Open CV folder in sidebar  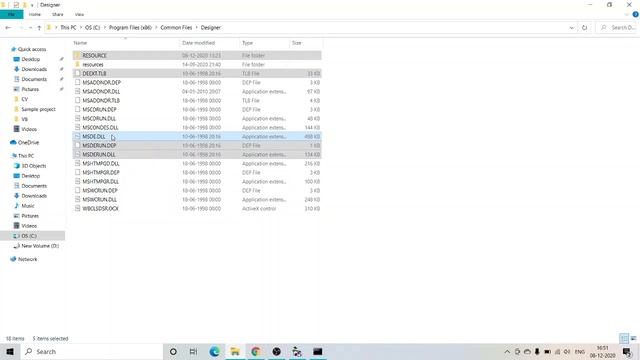click(24, 99)
